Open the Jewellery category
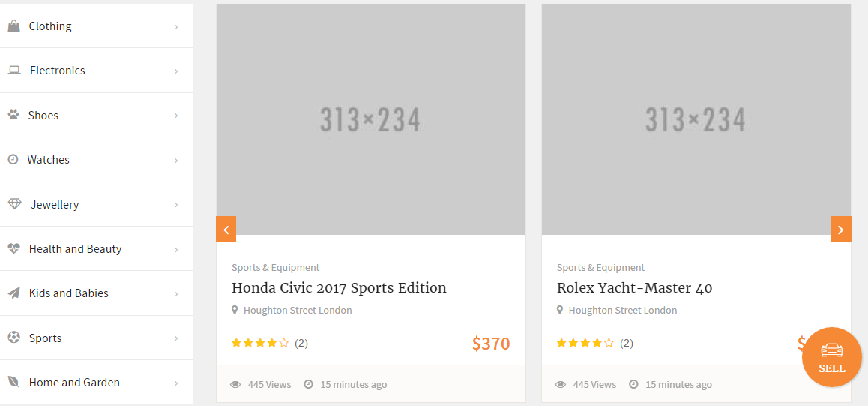This screenshot has height=406, width=868. 55,205
